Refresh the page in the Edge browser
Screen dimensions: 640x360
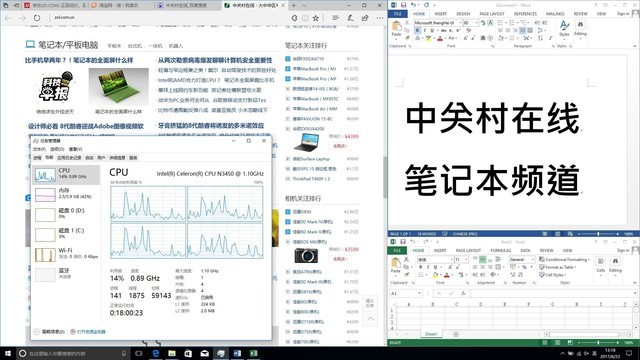click(x=37, y=18)
